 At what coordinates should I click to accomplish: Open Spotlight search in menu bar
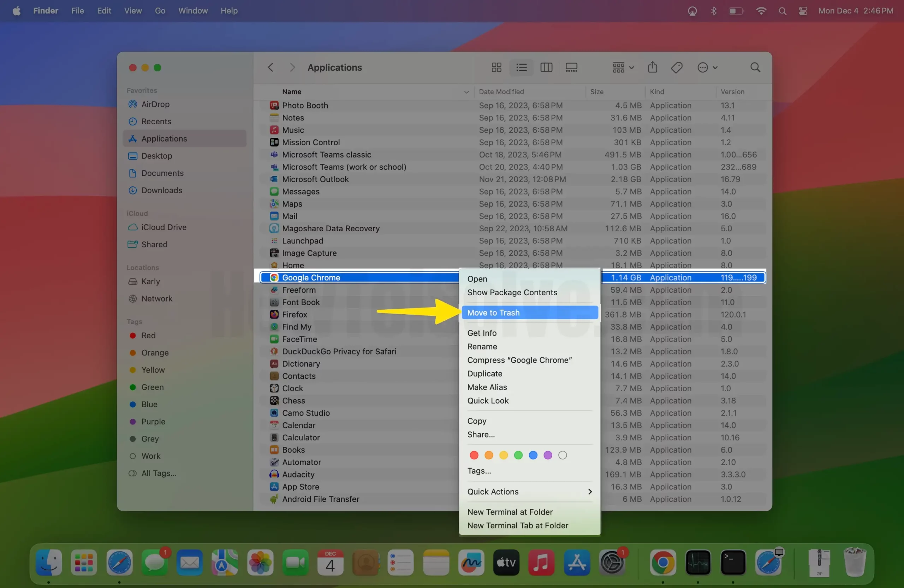tap(782, 11)
